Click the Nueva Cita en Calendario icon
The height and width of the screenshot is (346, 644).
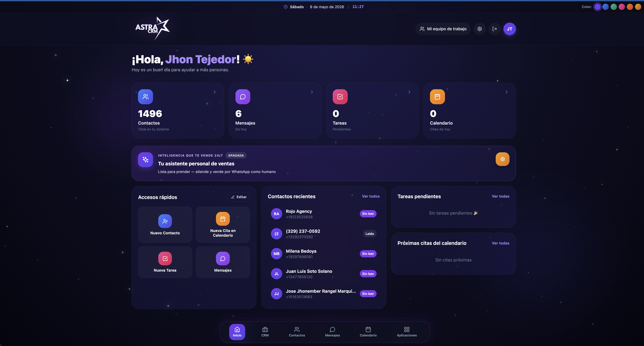pyautogui.click(x=223, y=219)
